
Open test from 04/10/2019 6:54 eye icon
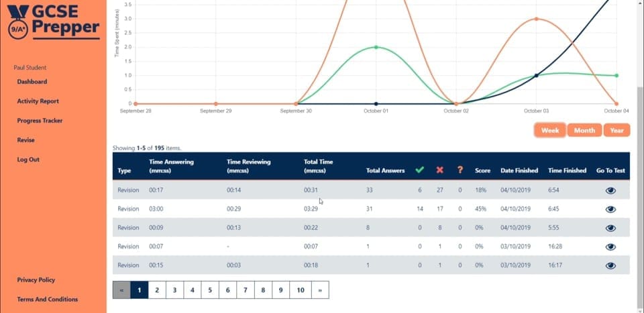(x=610, y=190)
